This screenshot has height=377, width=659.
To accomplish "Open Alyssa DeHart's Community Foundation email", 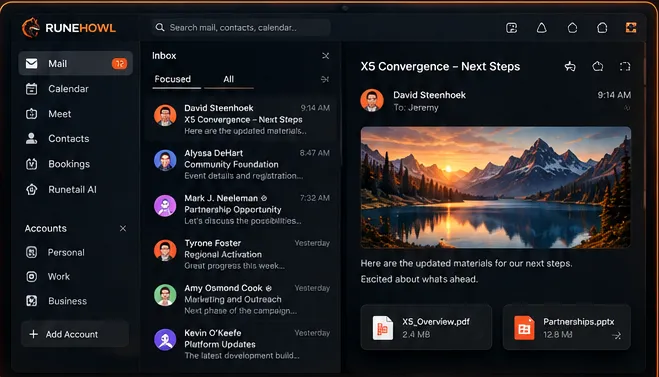I will click(x=241, y=164).
